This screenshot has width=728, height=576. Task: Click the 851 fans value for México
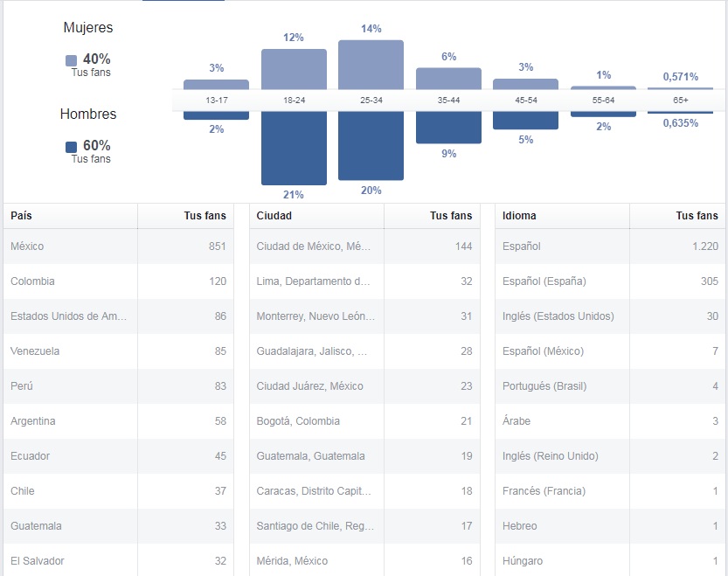pyautogui.click(x=218, y=246)
